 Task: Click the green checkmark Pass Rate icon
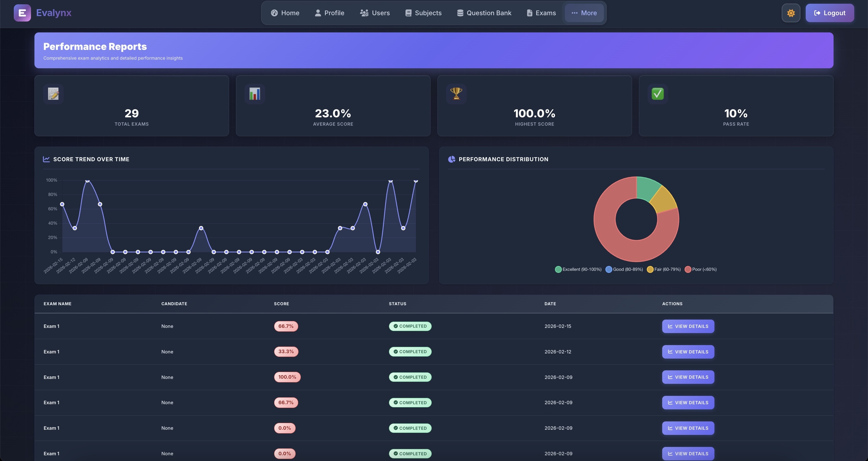click(657, 94)
